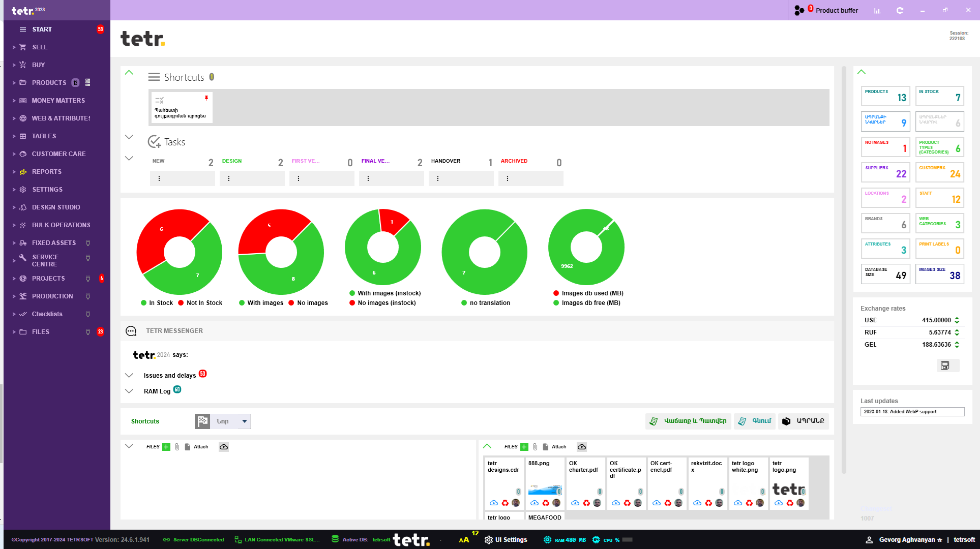Click the green plus icon in the left FILES panel
Screen dimensions: 980x549
pos(166,447)
